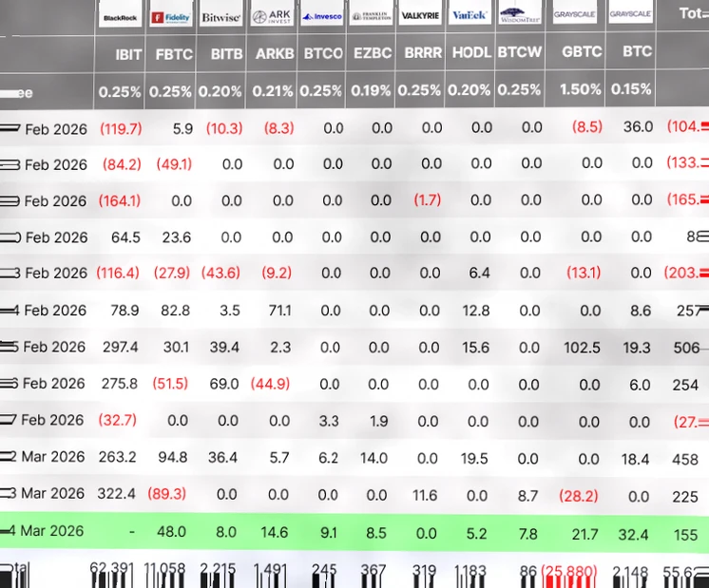The image size is (709, 588).
Task: Select the GBTC column header
Action: (x=582, y=51)
